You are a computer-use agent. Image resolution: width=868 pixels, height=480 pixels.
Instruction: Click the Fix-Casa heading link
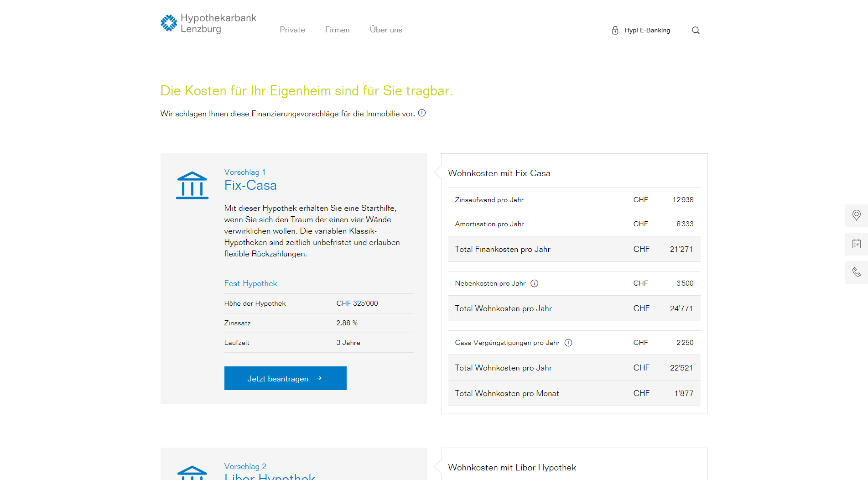250,185
